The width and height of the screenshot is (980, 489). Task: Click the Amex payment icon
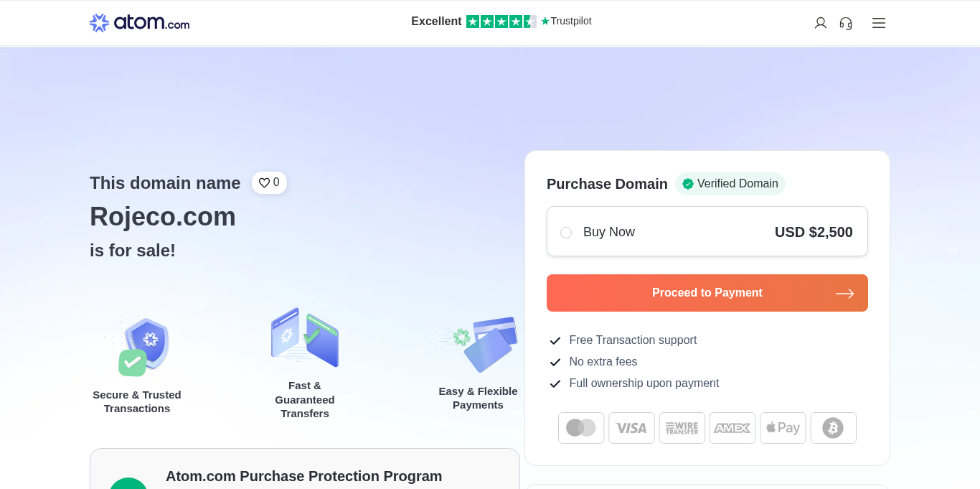pos(732,428)
